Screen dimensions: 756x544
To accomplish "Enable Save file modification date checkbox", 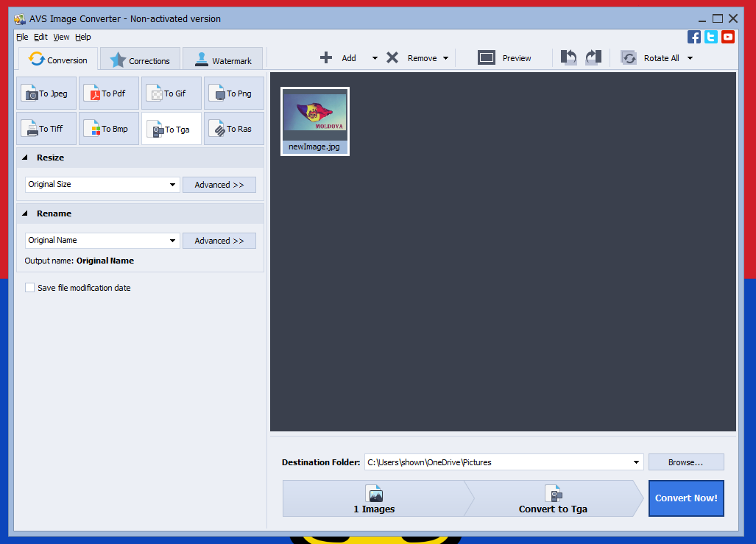I will (30, 288).
